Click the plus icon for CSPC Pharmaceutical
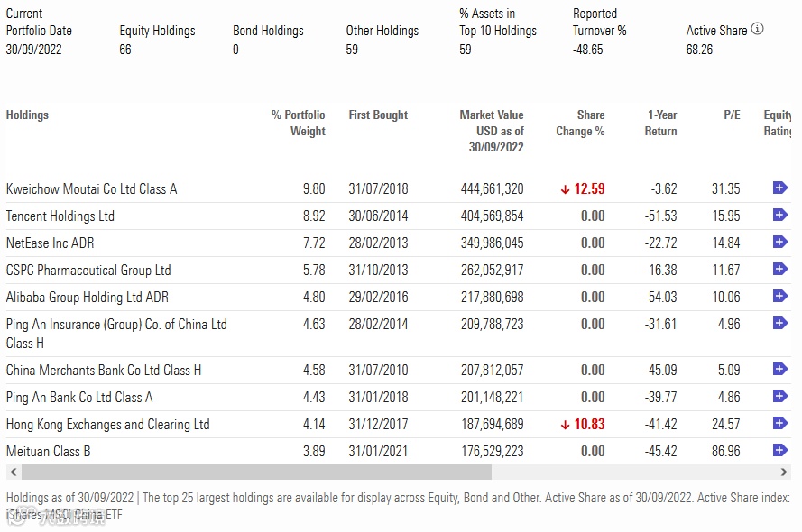Screen dimensions: 802x532 tap(780, 270)
